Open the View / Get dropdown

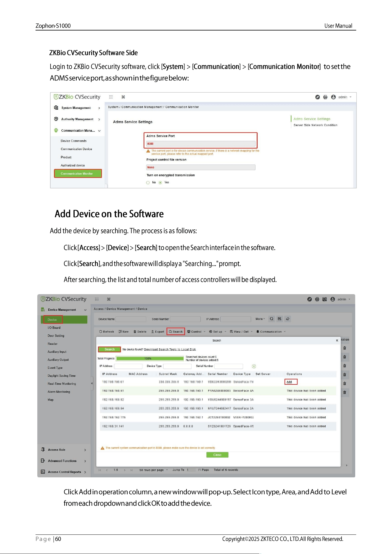pyautogui.click(x=241, y=332)
